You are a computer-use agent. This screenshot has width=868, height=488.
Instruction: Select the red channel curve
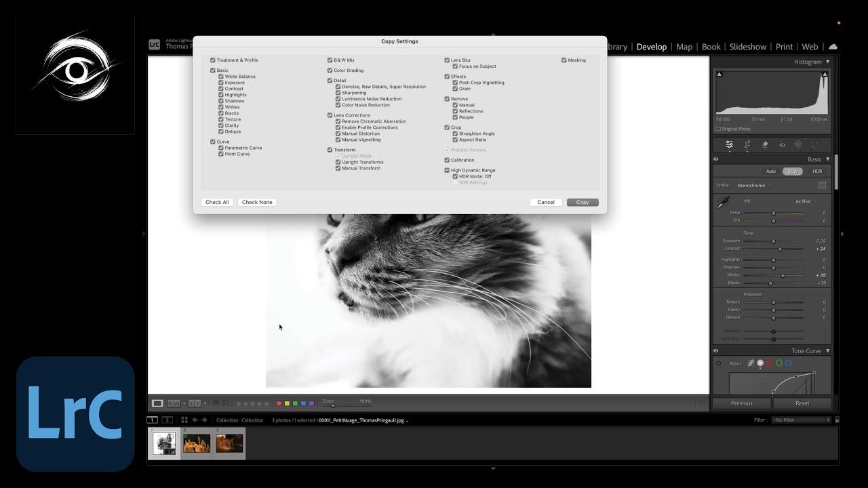coord(770,363)
